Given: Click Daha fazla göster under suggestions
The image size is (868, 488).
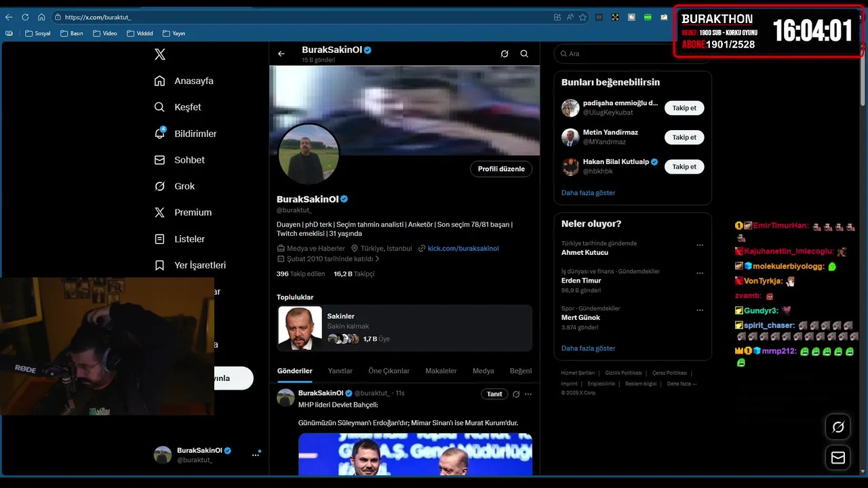Looking at the screenshot, I should point(588,192).
